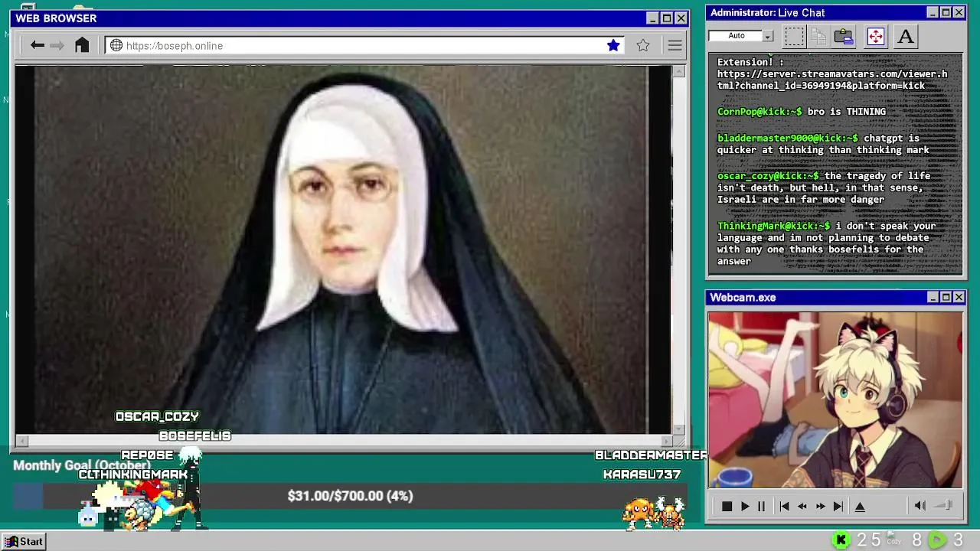Image resolution: width=980 pixels, height=551 pixels.
Task: Click ThinkingMark@kick username in chat
Action: point(773,226)
